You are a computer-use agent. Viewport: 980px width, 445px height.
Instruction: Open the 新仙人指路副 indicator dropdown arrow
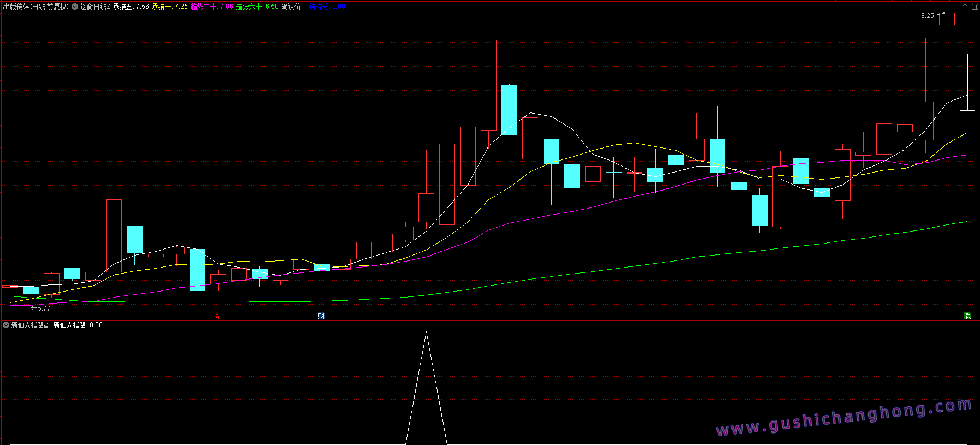(x=6, y=325)
